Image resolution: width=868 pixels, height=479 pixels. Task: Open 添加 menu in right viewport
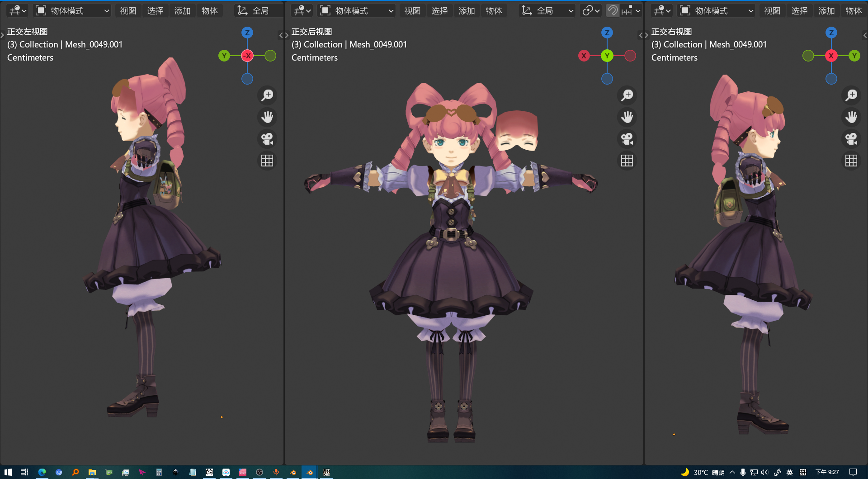pos(826,10)
